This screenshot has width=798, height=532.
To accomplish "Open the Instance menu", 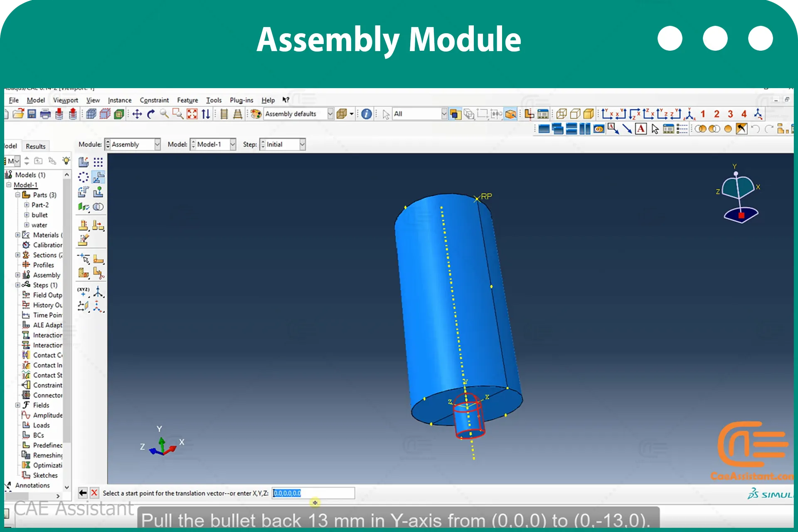I will click(x=120, y=100).
